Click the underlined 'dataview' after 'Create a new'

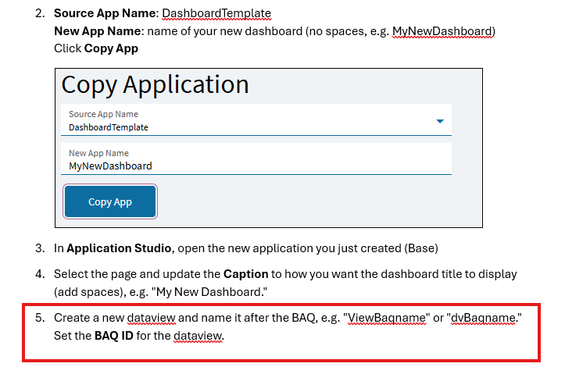pyautogui.click(x=152, y=318)
